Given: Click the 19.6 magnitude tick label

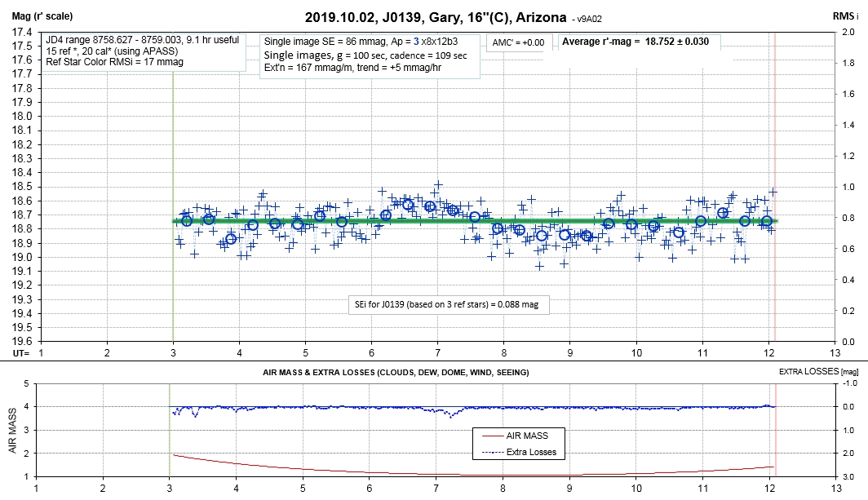Looking at the screenshot, I should click(21, 342).
